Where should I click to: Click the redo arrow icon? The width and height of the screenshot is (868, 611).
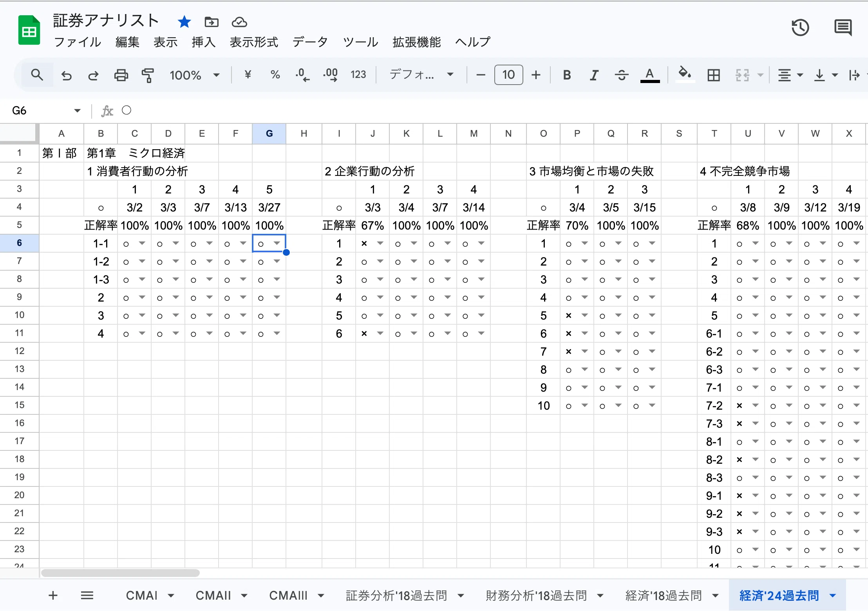coord(93,75)
